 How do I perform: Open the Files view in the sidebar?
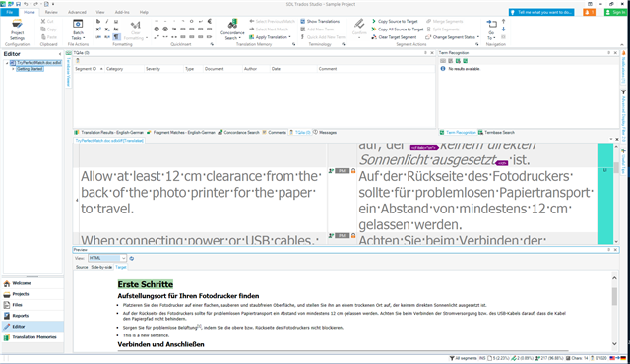click(x=32, y=305)
